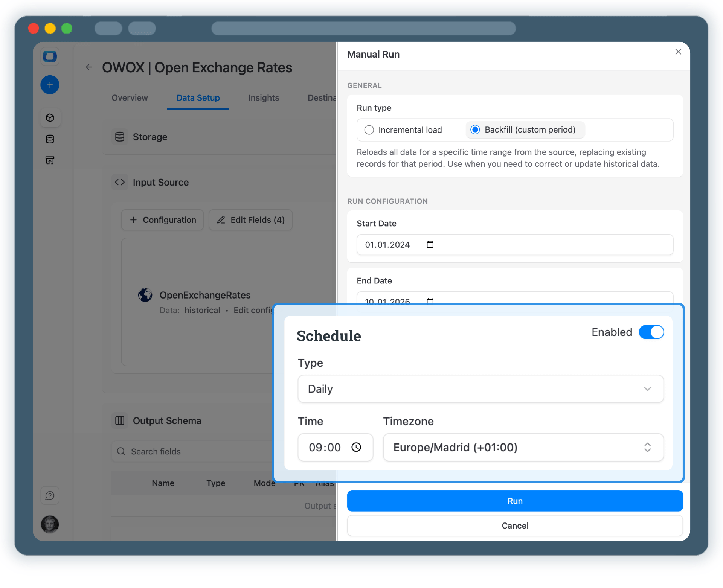The width and height of the screenshot is (723, 588).
Task: Enable the Incremental load run type
Action: [369, 129]
